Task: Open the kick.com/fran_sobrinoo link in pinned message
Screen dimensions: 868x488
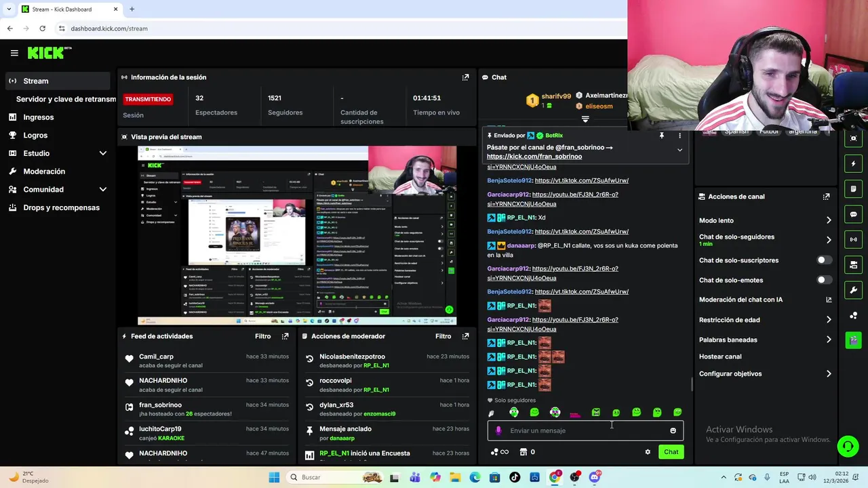Action: [x=534, y=157]
